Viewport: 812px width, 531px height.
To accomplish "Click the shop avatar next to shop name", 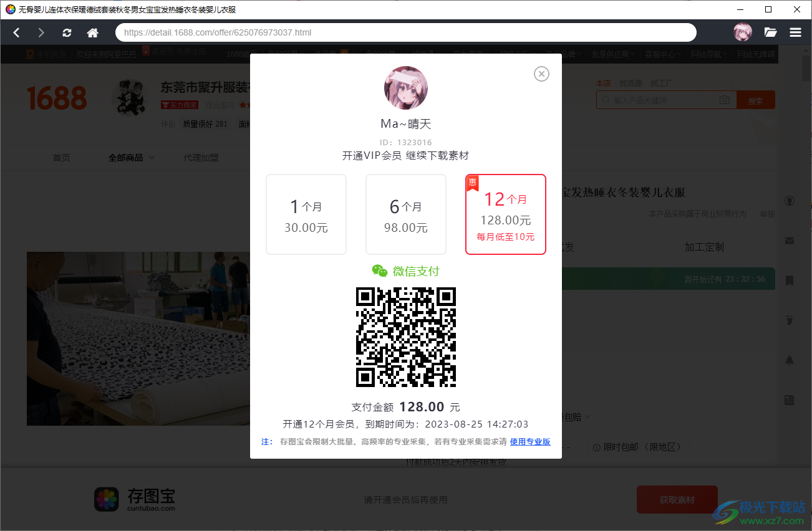I will point(130,98).
